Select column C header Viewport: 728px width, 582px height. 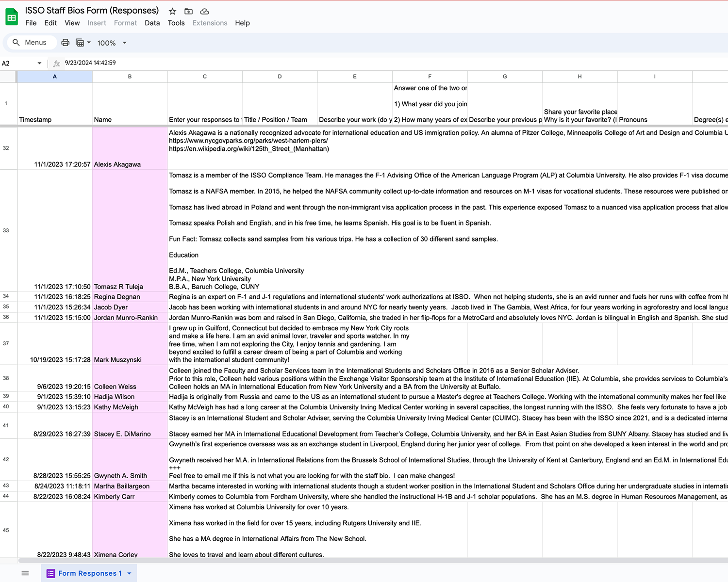pos(205,77)
